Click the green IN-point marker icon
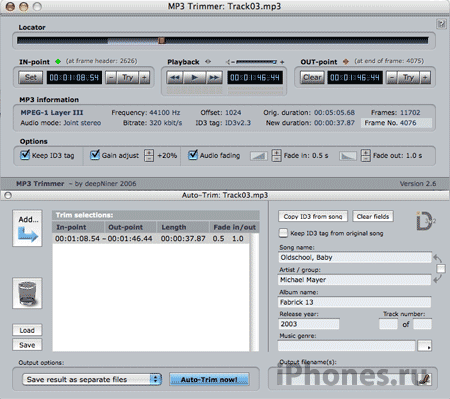This screenshot has width=450, height=399. click(x=58, y=61)
